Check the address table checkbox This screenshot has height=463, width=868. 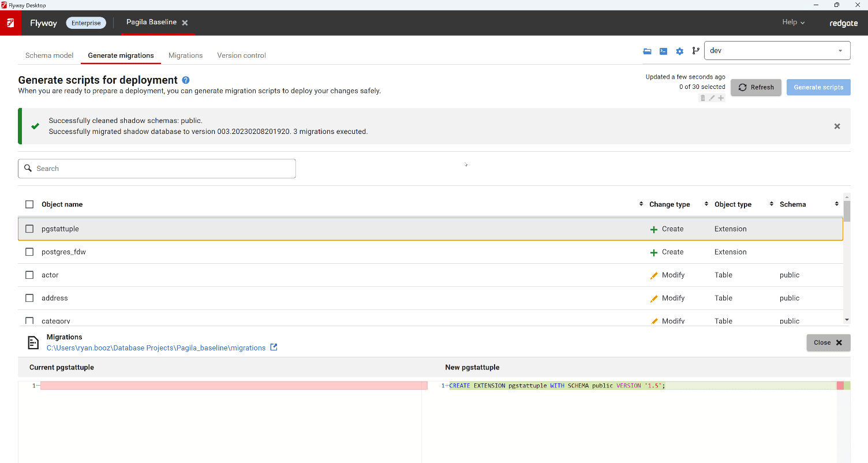(x=29, y=298)
